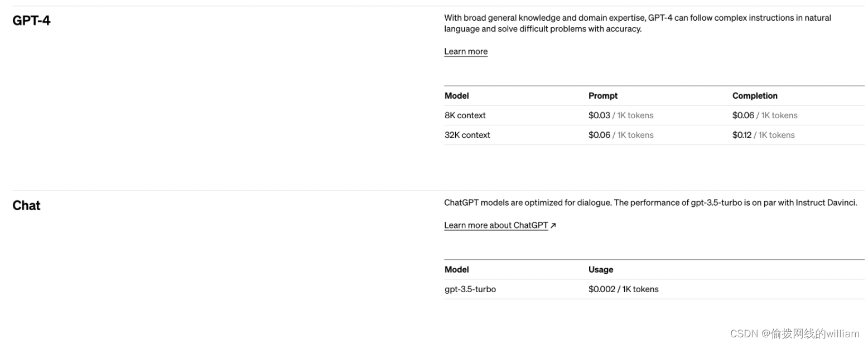Click the external arrow icon beside ChatGPT link

point(553,225)
